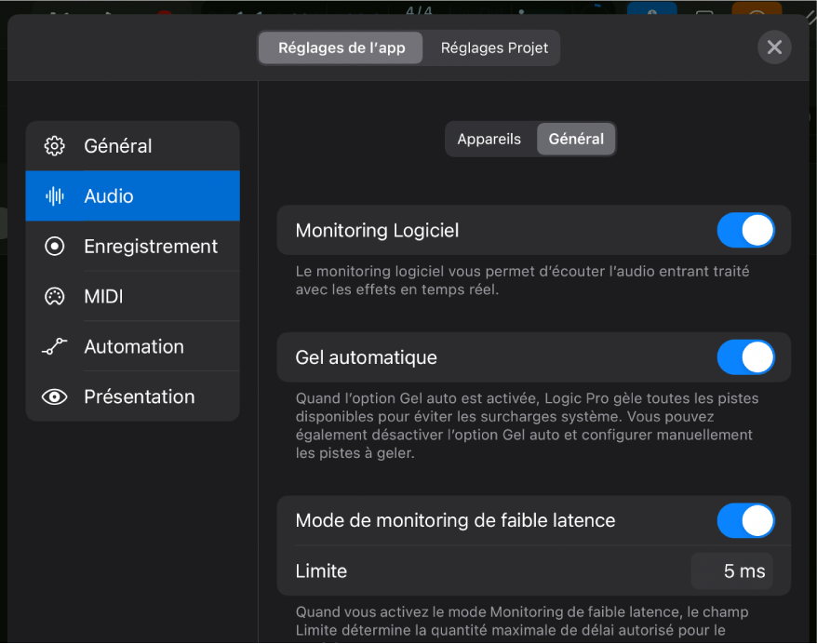Open Présentation label in the sidebar
Screen dimensions: 817x644
[x=140, y=397]
